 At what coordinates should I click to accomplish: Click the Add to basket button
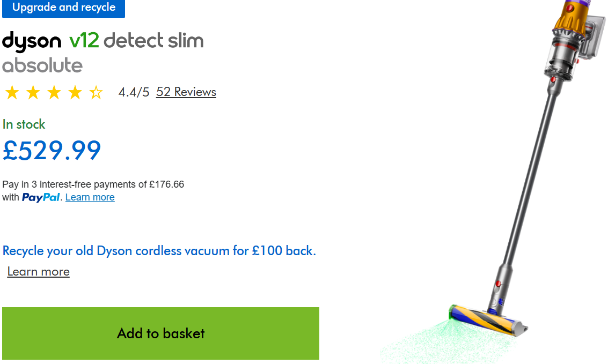160,333
